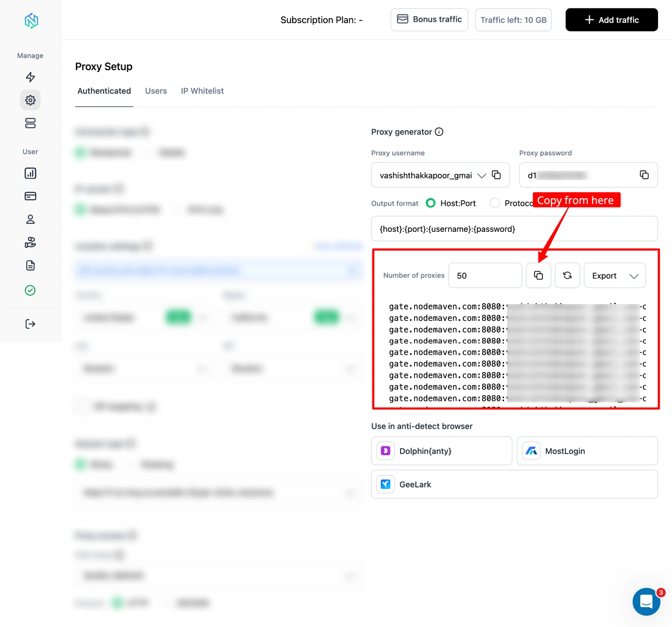Click the Number of proxies field
The width and height of the screenshot is (672, 627).
pyautogui.click(x=485, y=275)
